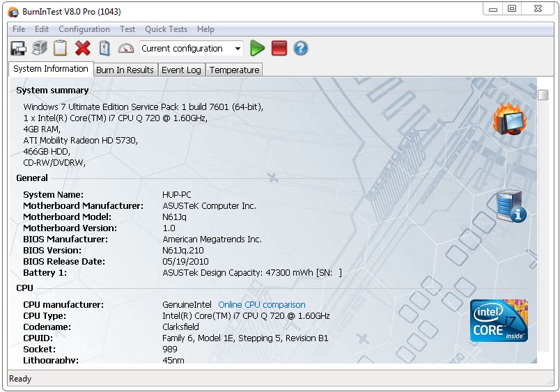
Task: Click the Motherboard Version 1.0 value
Action: click(169, 228)
